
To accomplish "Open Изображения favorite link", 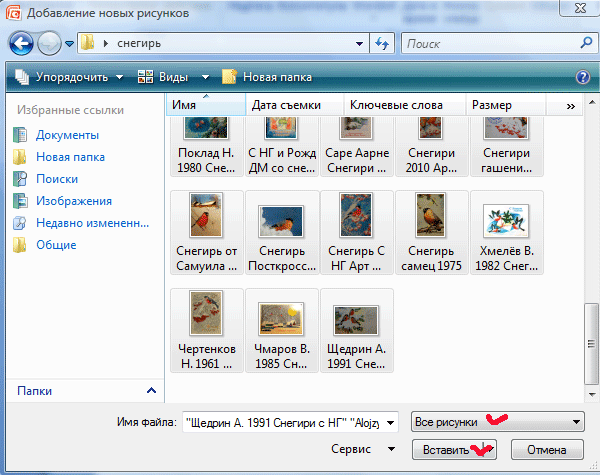I will click(74, 201).
